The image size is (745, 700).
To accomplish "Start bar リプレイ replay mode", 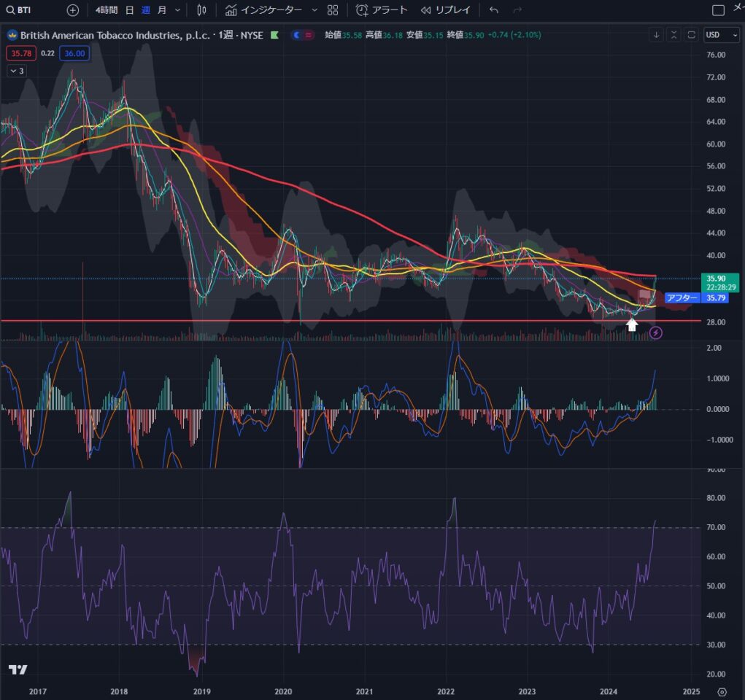I will coord(445,10).
